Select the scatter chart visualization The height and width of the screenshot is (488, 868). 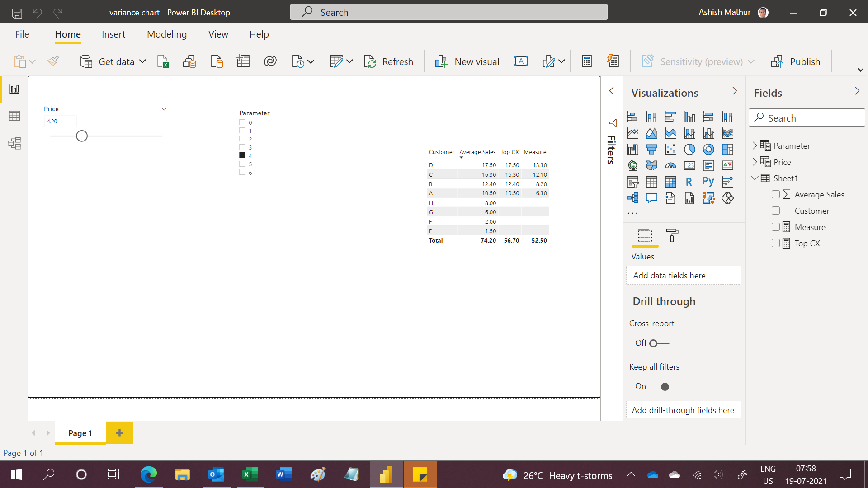(670, 149)
